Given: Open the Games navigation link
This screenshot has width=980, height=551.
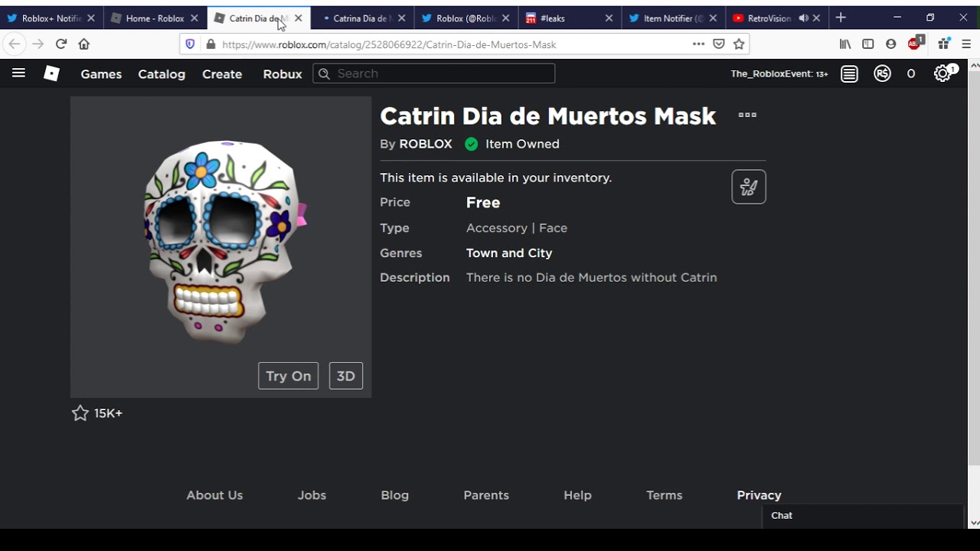Looking at the screenshot, I should 101,74.
